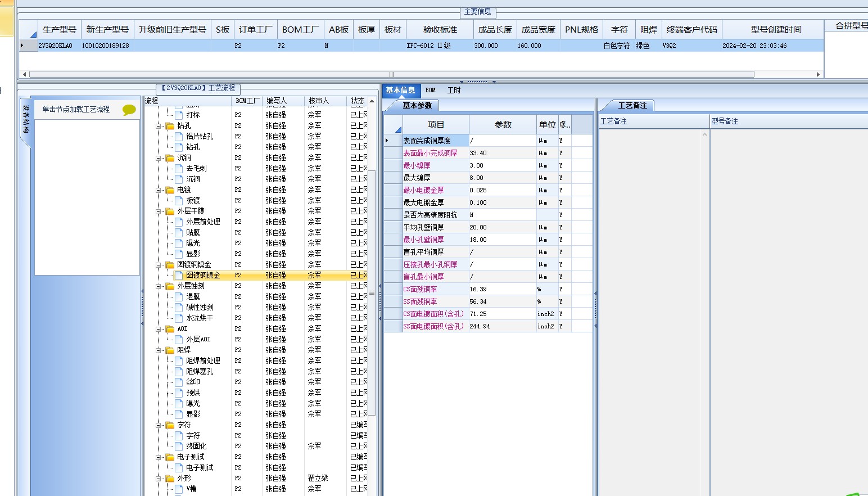The width and height of the screenshot is (868, 496).
Task: Click the AOI folder icon
Action: click(170, 329)
